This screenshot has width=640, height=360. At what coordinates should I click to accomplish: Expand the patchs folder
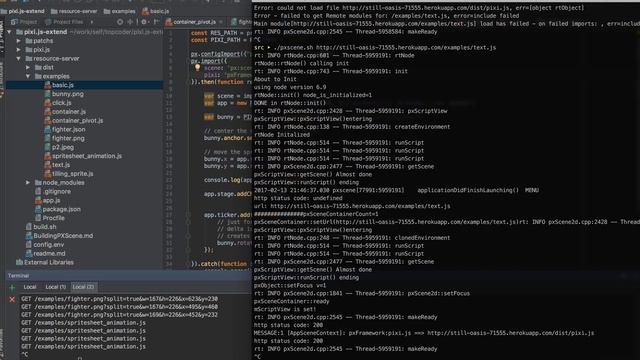[x=18, y=41]
